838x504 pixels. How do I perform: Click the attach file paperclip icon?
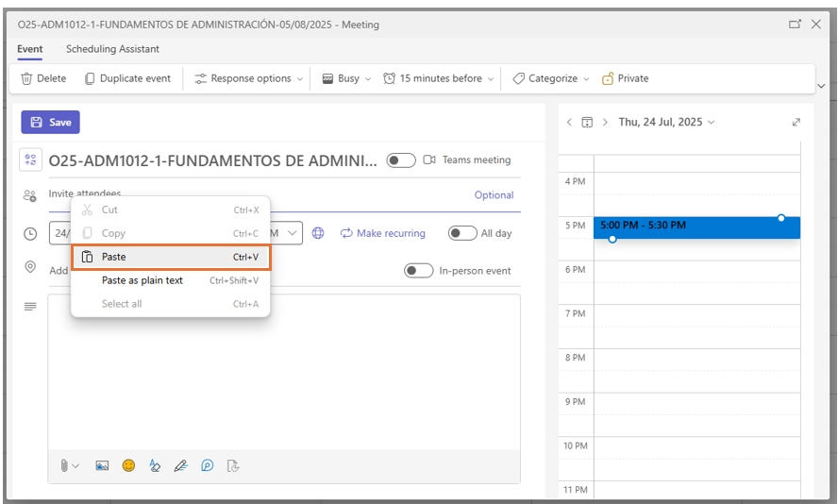[x=64, y=466]
